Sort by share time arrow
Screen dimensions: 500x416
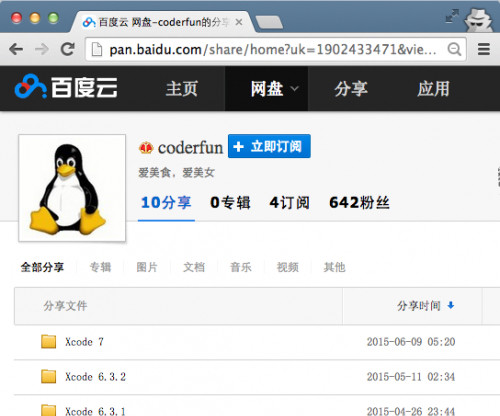[451, 305]
